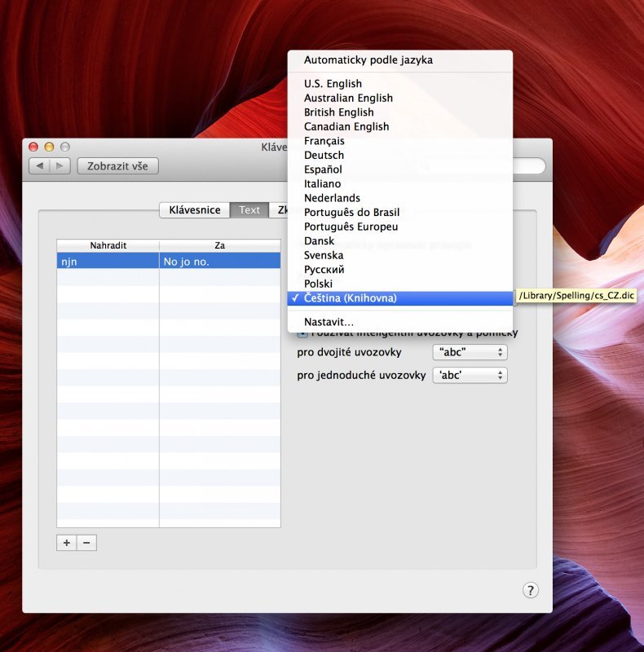Open the double quotes style dropdown
The height and width of the screenshot is (652, 644).
point(470,352)
